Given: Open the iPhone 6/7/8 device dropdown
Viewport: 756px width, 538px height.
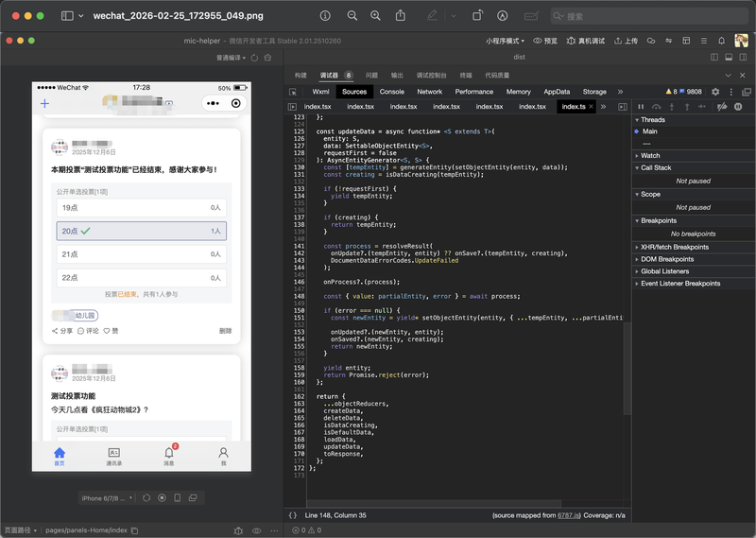Looking at the screenshot, I should click(x=107, y=497).
